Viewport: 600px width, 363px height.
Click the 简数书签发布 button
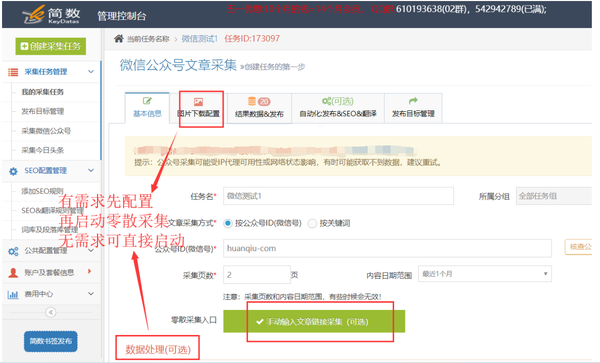click(x=51, y=341)
